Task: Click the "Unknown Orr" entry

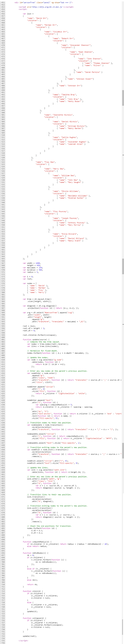Action: (x=70, y=86)
